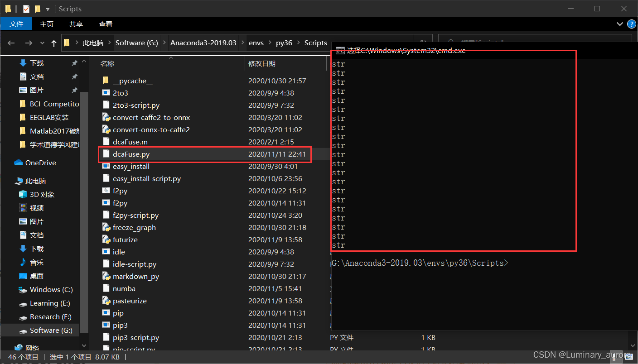Image resolution: width=638 pixels, height=364 pixels.
Task: Select the pip application icon
Action: 106,313
